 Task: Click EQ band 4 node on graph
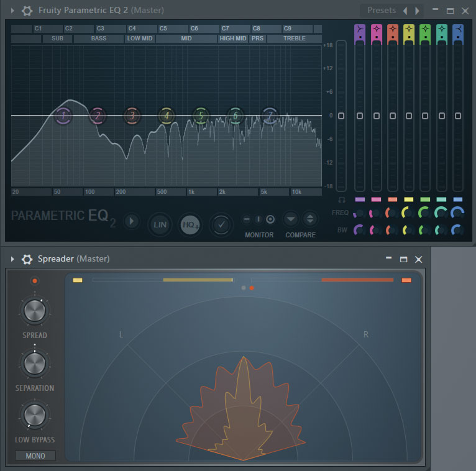click(167, 116)
